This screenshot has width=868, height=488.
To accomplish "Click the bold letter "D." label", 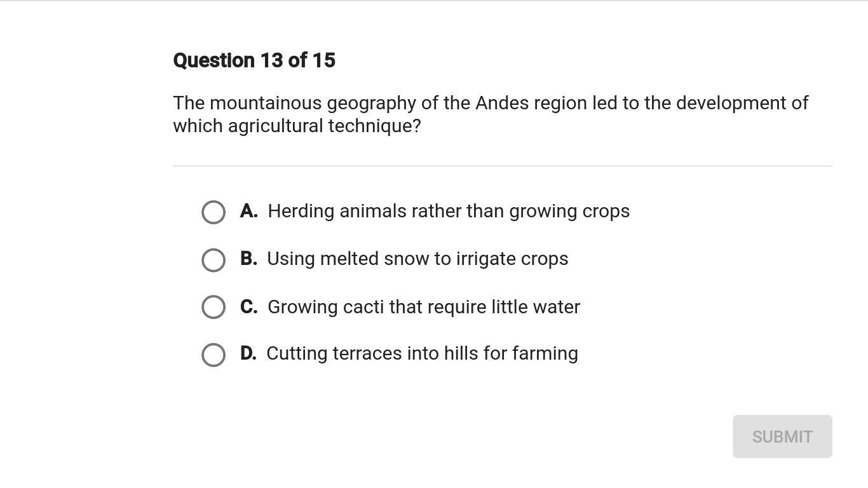I will point(248,353).
